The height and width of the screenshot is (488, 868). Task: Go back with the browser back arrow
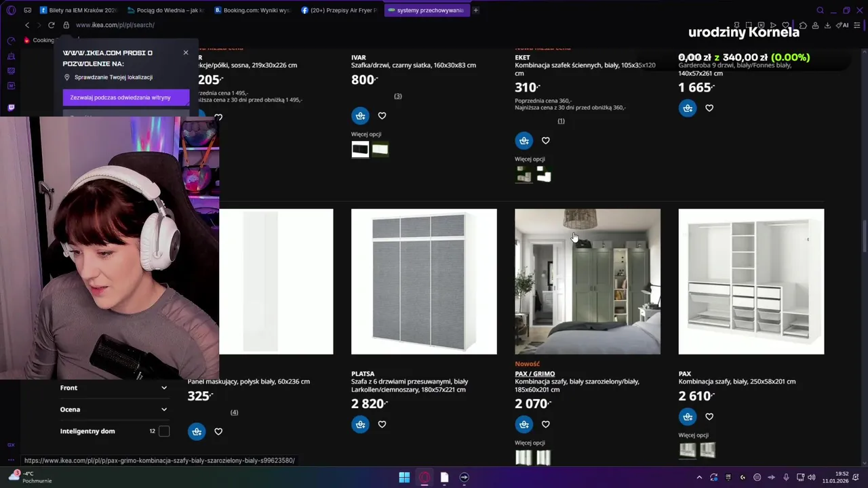pos(27,25)
